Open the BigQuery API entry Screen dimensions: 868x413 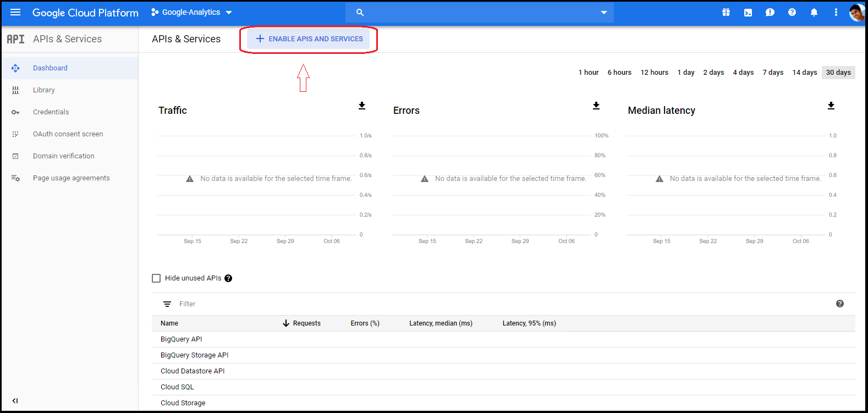(182, 339)
